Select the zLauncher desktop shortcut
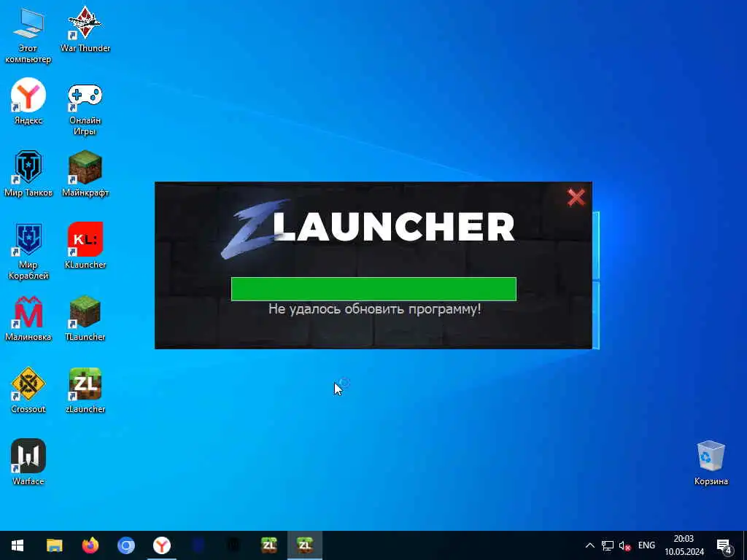Screen dimensions: 747x560 (x=85, y=391)
